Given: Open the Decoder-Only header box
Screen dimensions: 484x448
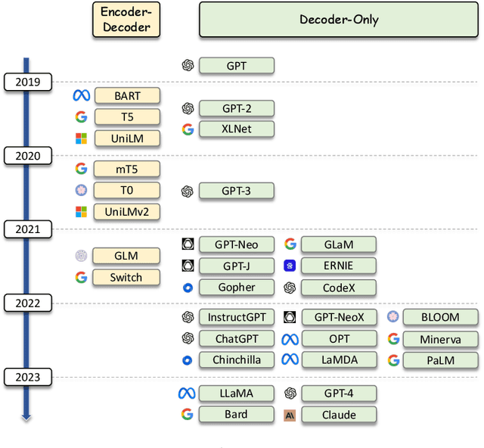Looking at the screenshot, I should point(339,20).
